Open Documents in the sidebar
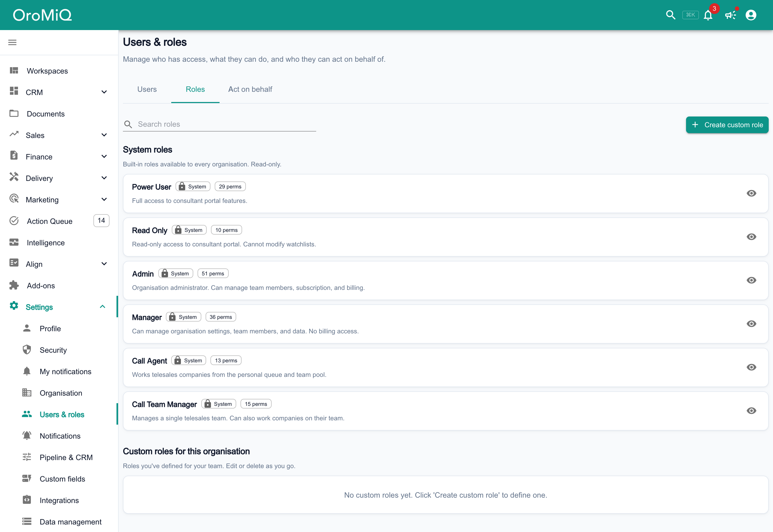This screenshot has width=773, height=532. pos(59,114)
